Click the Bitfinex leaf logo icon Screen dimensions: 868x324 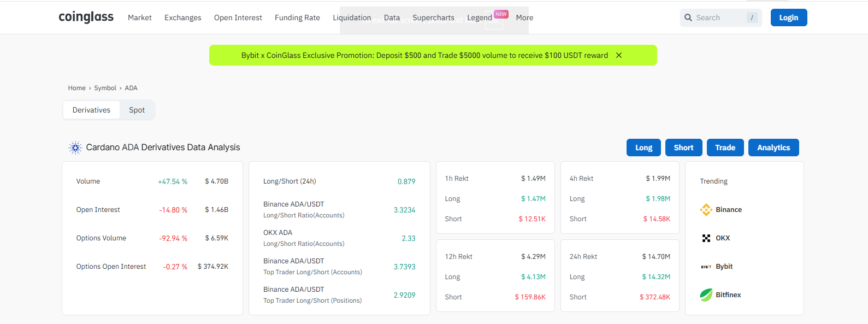tap(706, 295)
